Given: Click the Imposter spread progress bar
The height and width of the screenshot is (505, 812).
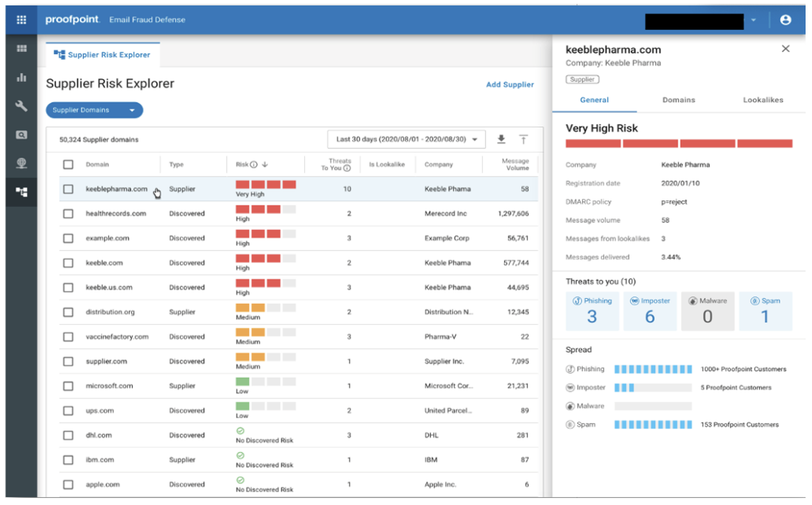Looking at the screenshot, I should [x=653, y=388].
